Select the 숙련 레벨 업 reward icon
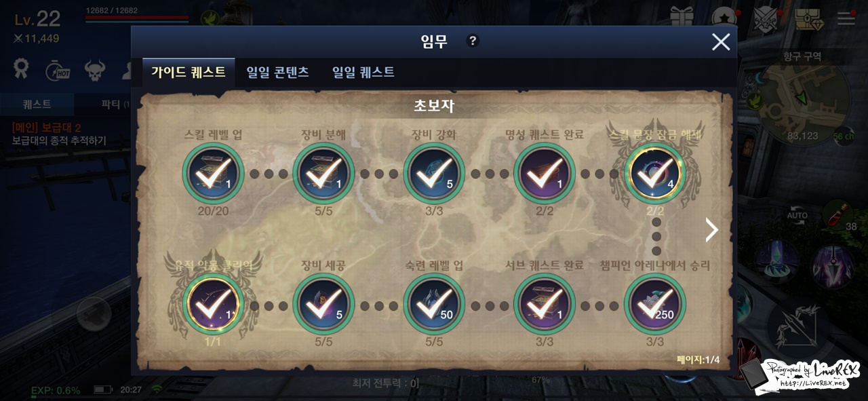 click(x=434, y=305)
